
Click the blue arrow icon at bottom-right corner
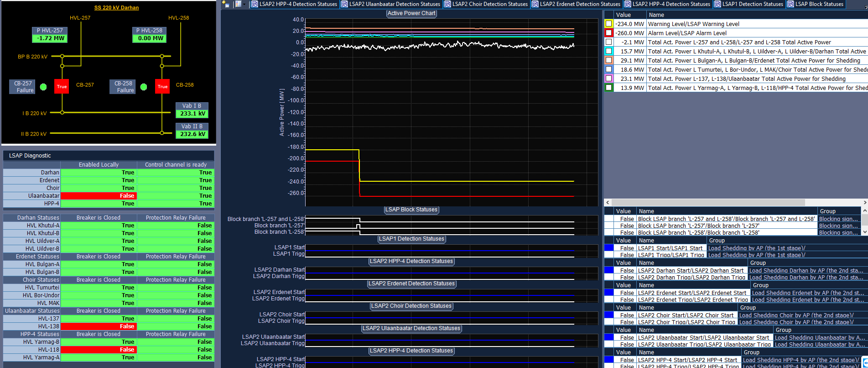865,362
